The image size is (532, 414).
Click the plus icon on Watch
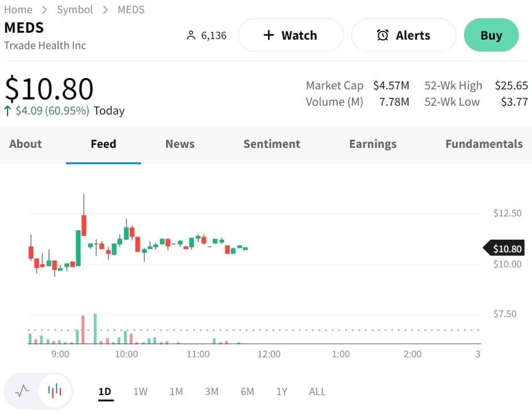click(x=269, y=35)
